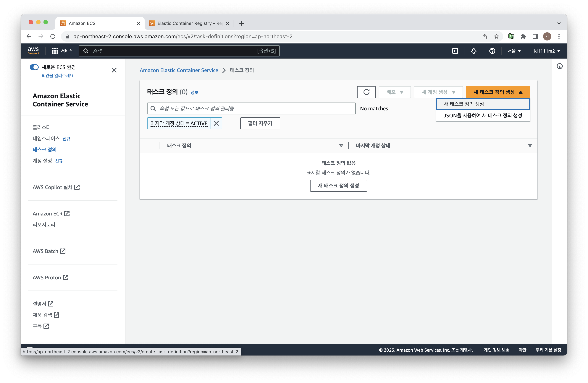The image size is (588, 383).
Task: Open the Seoul region dropdown
Action: click(x=514, y=51)
